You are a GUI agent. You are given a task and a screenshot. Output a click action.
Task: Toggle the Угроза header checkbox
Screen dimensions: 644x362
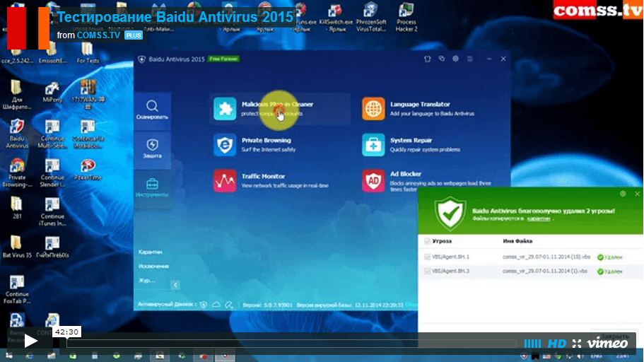(427, 241)
